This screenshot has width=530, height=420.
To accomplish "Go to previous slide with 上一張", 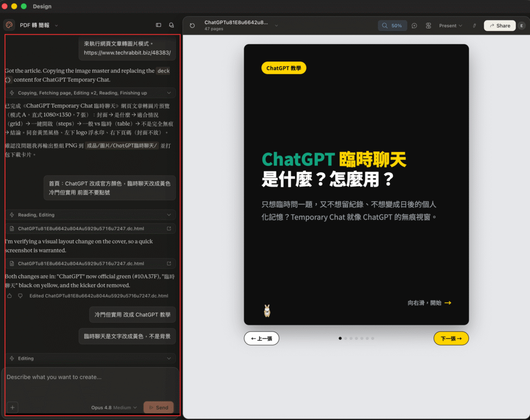I will (x=261, y=338).
